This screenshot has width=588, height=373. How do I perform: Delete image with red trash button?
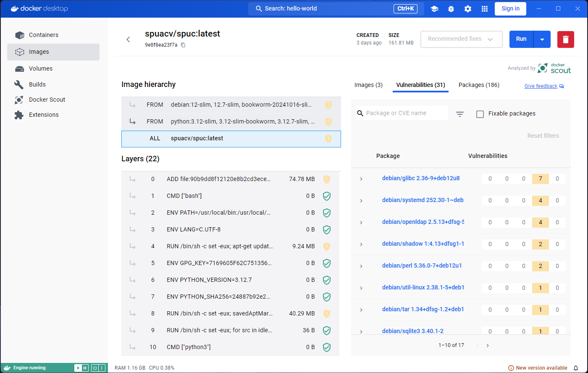pos(566,39)
